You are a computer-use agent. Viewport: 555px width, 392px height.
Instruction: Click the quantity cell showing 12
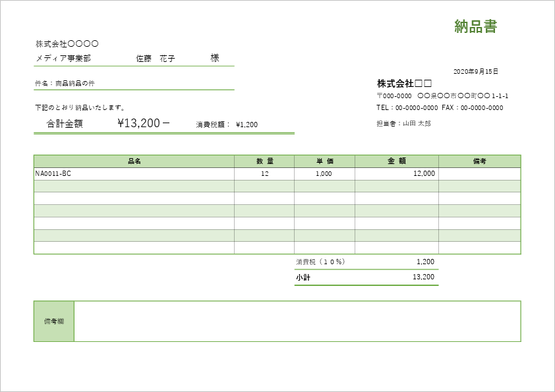point(264,174)
